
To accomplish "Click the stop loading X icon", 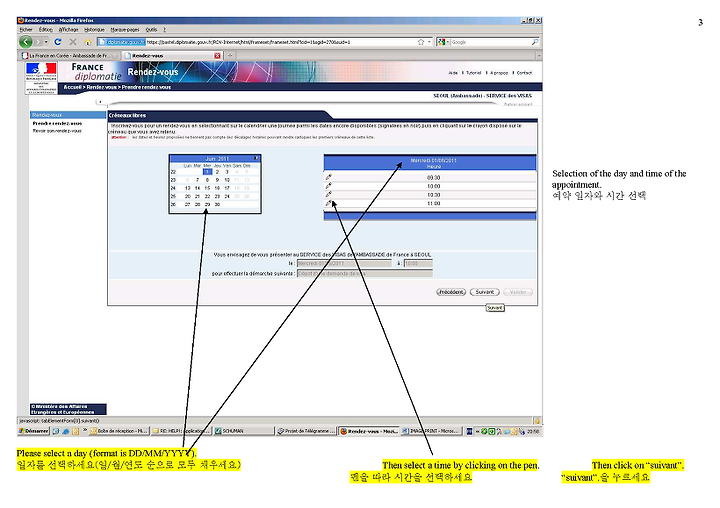I will (x=73, y=42).
